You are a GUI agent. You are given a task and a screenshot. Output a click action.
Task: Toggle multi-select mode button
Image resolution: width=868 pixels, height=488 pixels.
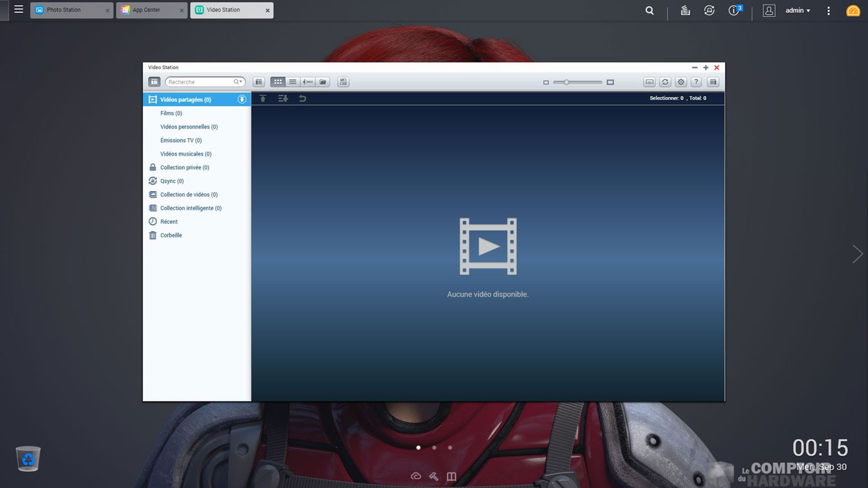[344, 82]
